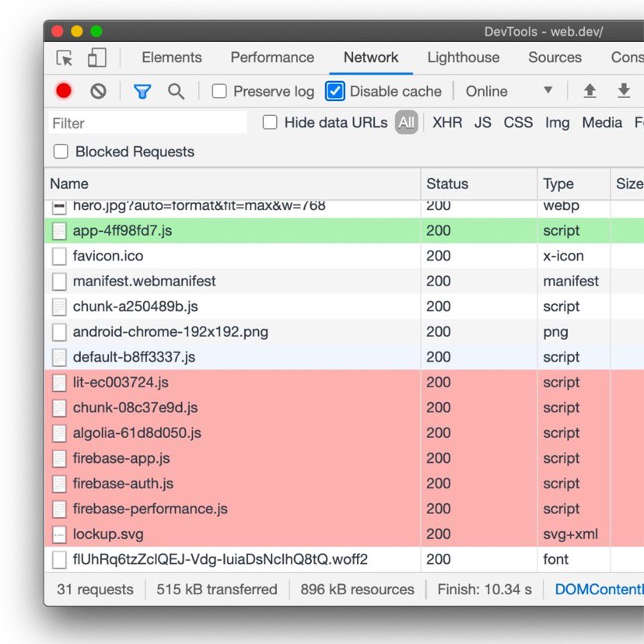Check the Hide data URLs checkbox
Viewport: 644px width, 644px height.
pos(270,122)
